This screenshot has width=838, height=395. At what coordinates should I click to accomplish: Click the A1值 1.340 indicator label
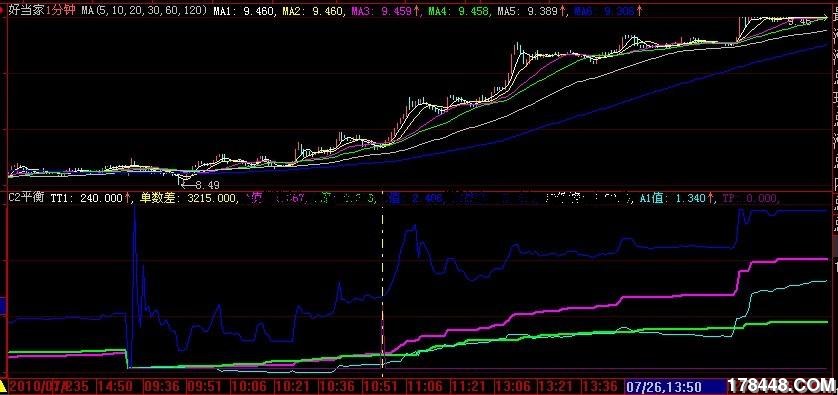677,198
